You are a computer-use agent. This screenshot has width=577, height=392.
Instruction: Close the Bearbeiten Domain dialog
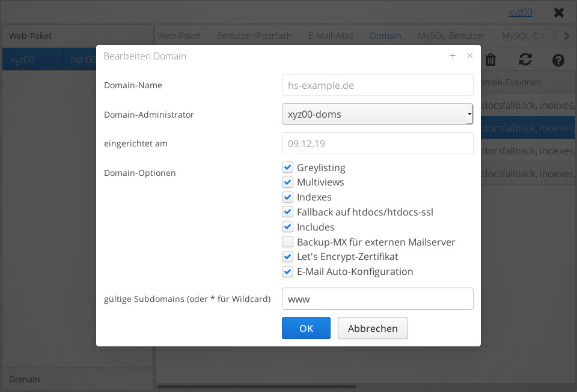pyautogui.click(x=470, y=55)
